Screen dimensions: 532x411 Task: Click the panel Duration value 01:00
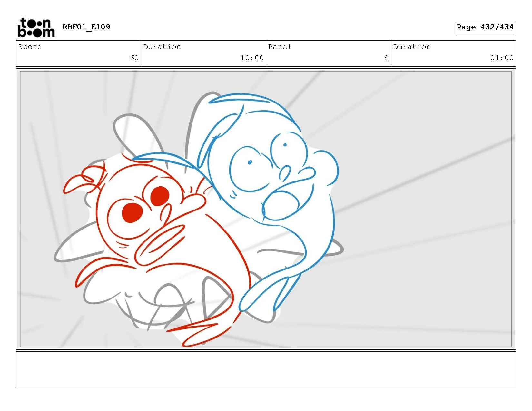[502, 58]
